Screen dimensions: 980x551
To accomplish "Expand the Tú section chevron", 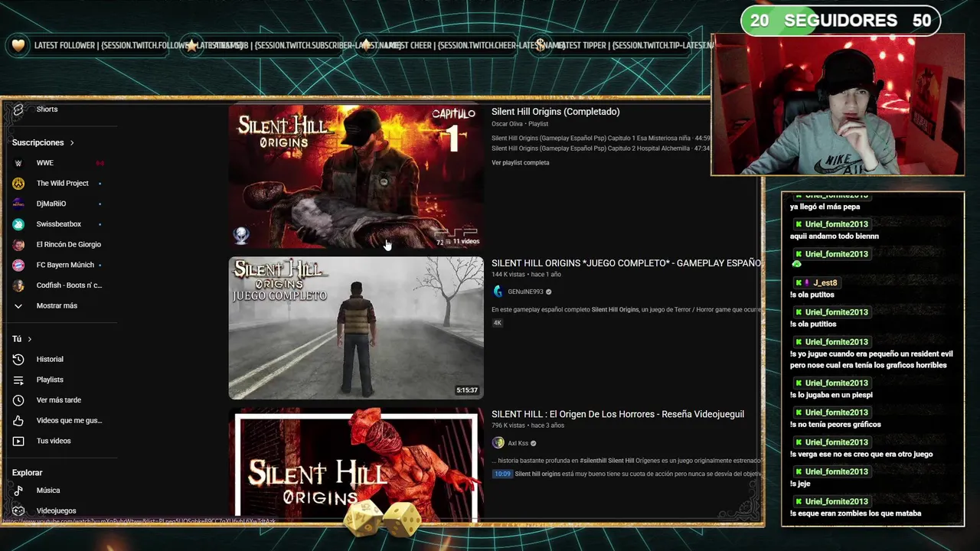I will pos(30,339).
